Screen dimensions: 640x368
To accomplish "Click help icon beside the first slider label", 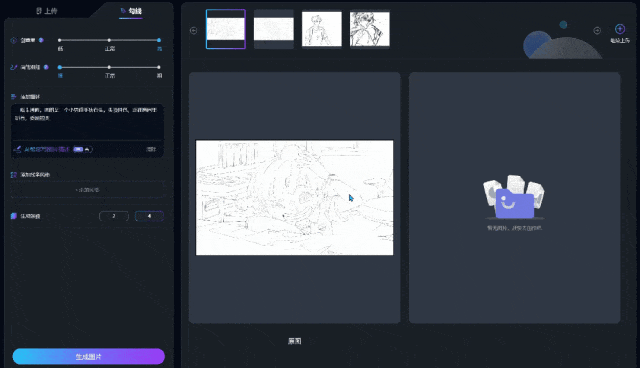I will pos(41,40).
